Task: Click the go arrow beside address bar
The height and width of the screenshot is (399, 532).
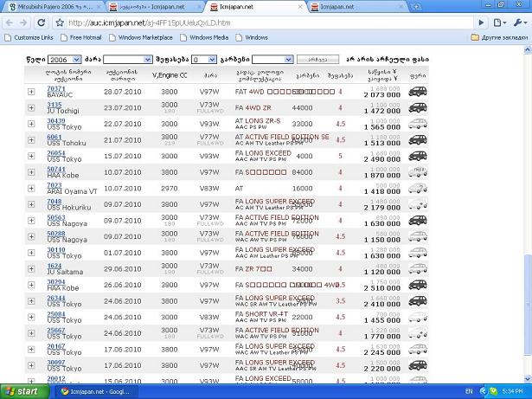Action: pyautogui.click(x=481, y=23)
